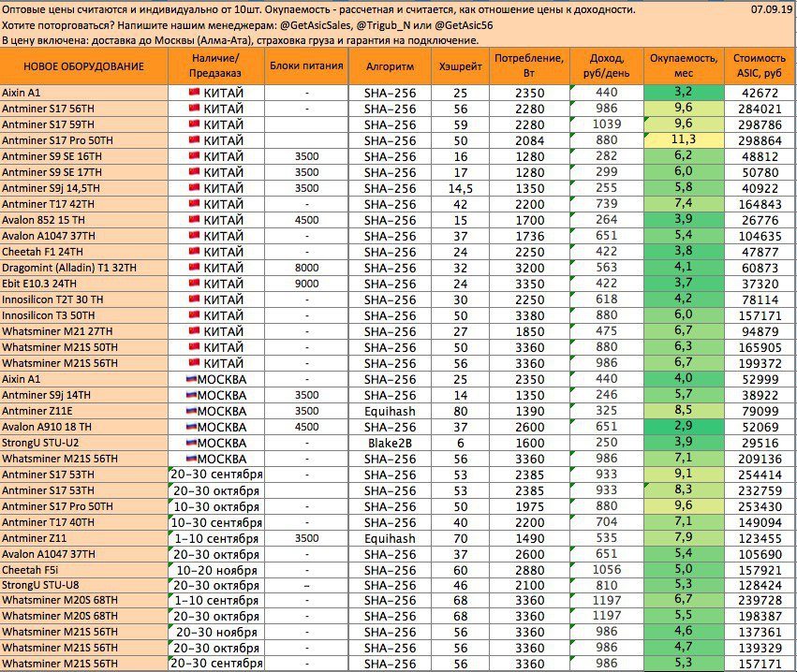Select the Окупаемость, мес column header
Viewport: 797px width, 672px height.
pyautogui.click(x=684, y=66)
